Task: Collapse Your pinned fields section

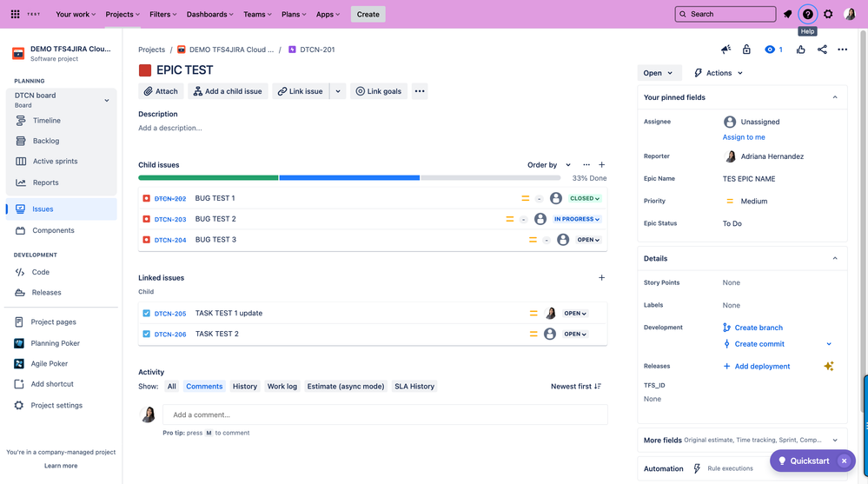Action: coord(835,97)
